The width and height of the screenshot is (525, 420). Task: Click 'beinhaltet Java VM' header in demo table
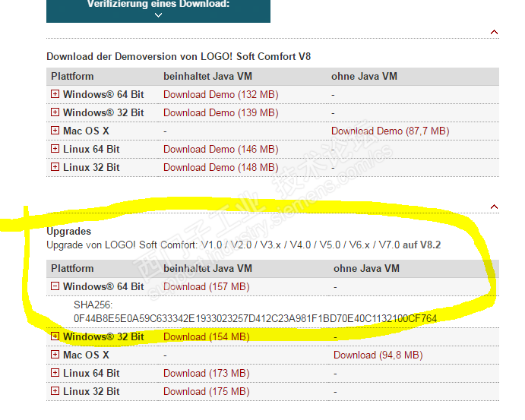[207, 76]
